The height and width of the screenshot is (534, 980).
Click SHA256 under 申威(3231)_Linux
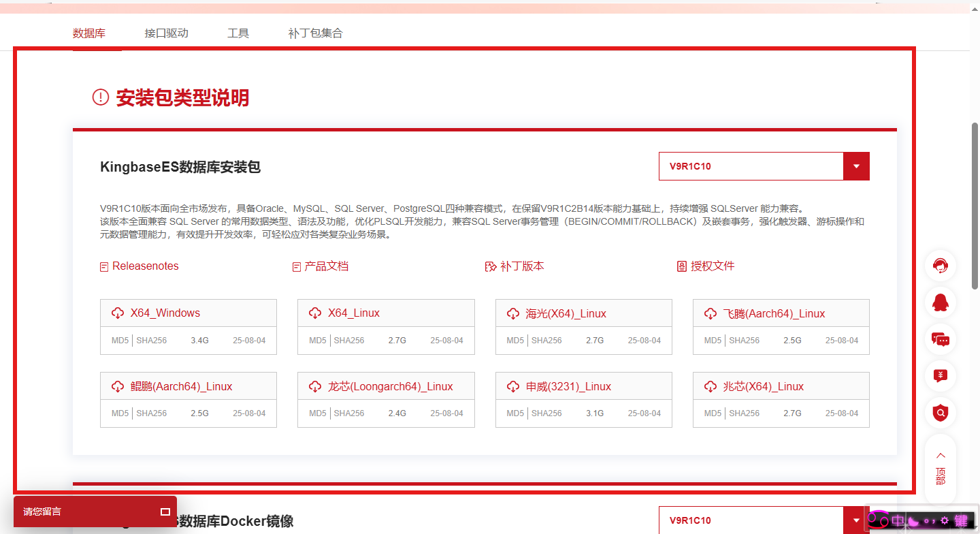(x=546, y=413)
